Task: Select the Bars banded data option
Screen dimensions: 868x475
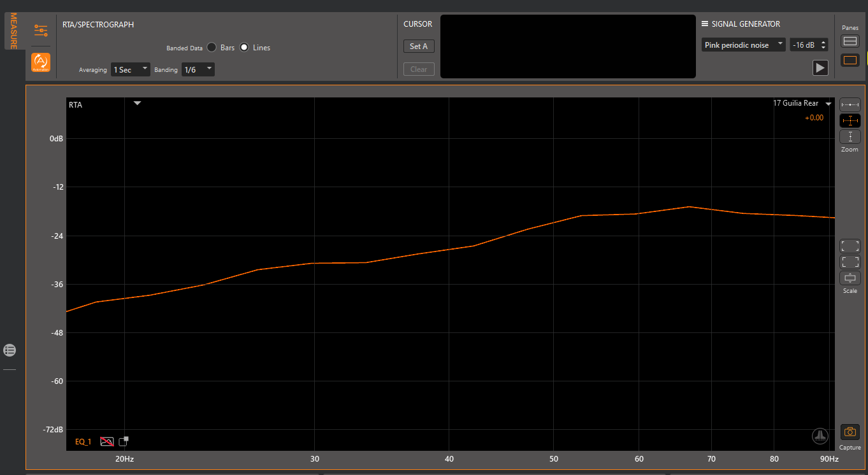Action: pos(212,48)
